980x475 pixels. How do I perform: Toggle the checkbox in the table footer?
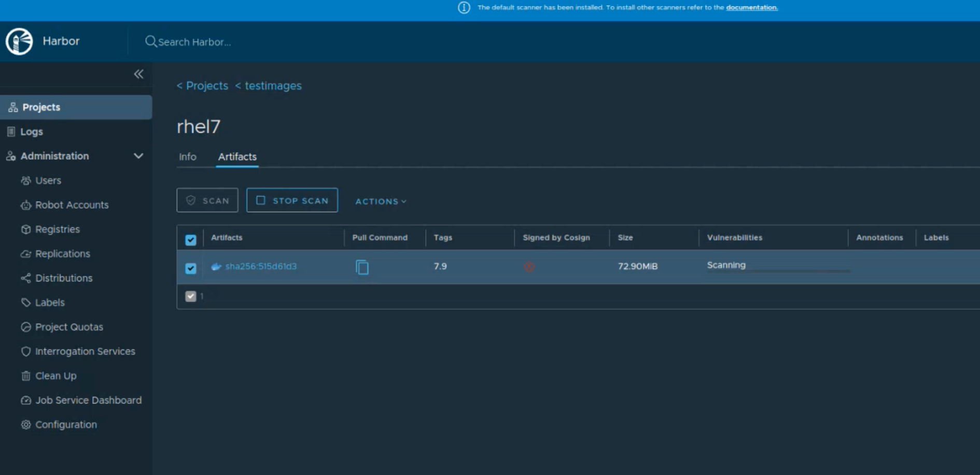click(x=191, y=296)
